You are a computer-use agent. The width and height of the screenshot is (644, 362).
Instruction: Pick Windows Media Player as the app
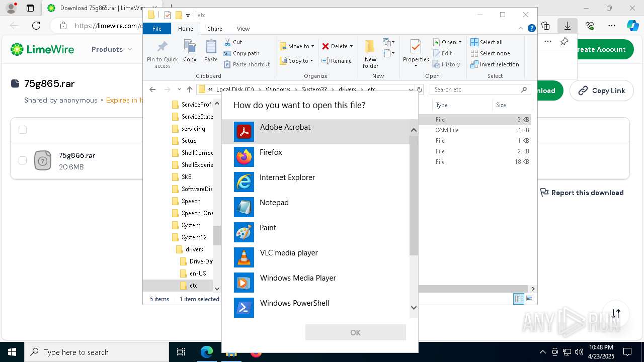tap(315, 283)
